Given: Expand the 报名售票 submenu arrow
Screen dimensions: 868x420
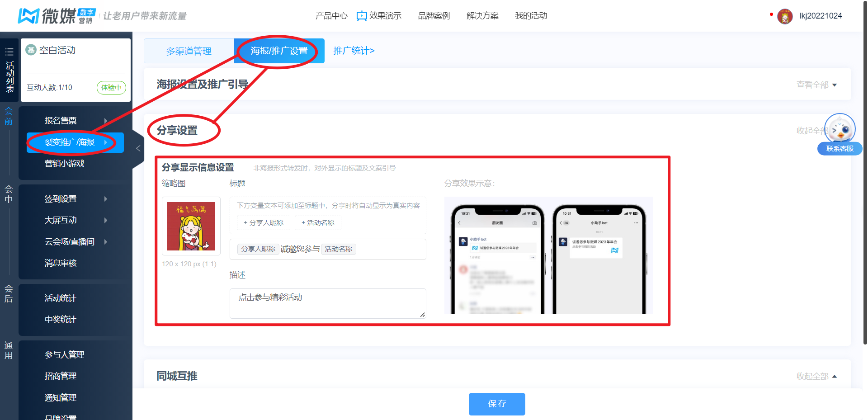Looking at the screenshot, I should [106, 121].
